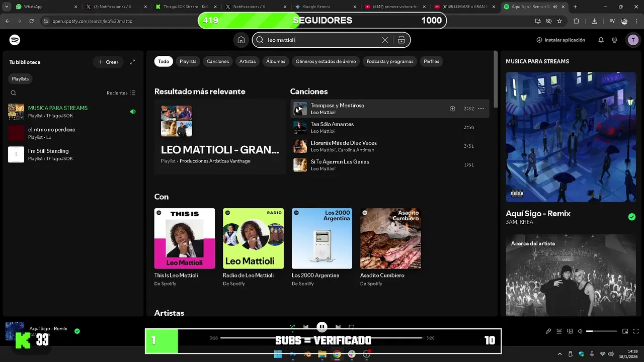Adjust the Spotify volume slider

pyautogui.click(x=602, y=331)
